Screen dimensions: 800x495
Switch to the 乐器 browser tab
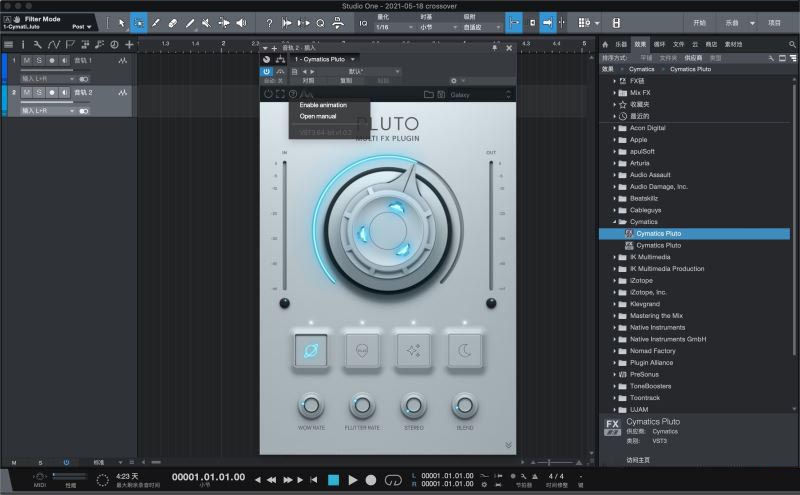click(x=621, y=44)
